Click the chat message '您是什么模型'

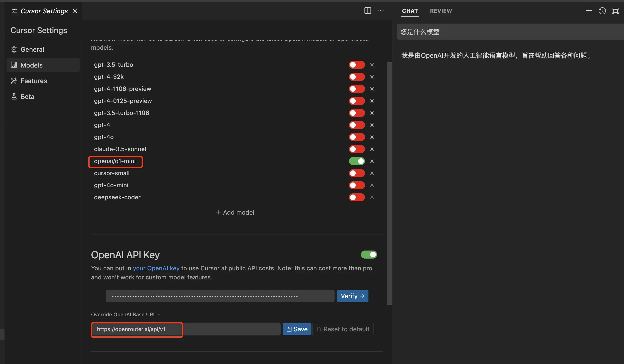click(x=420, y=32)
